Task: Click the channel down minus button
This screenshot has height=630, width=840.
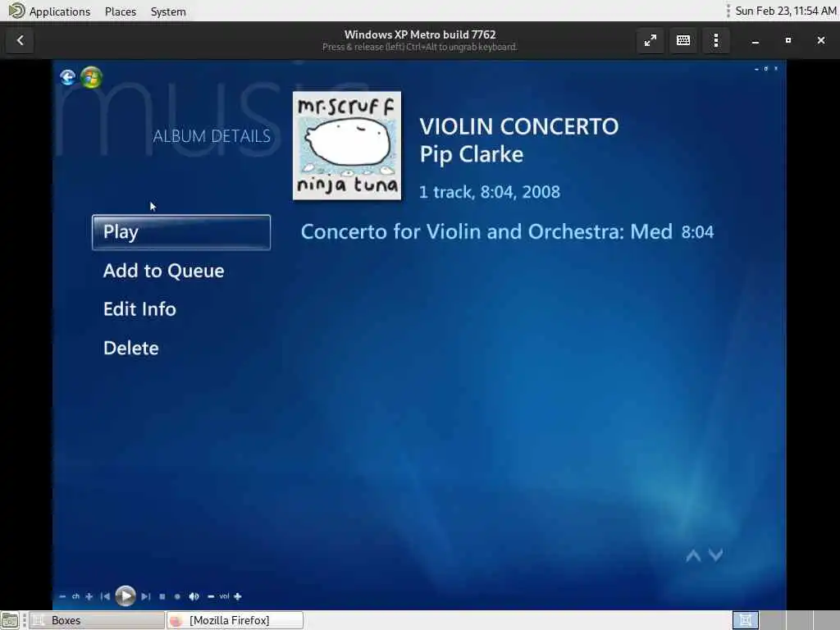Action: click(x=62, y=596)
